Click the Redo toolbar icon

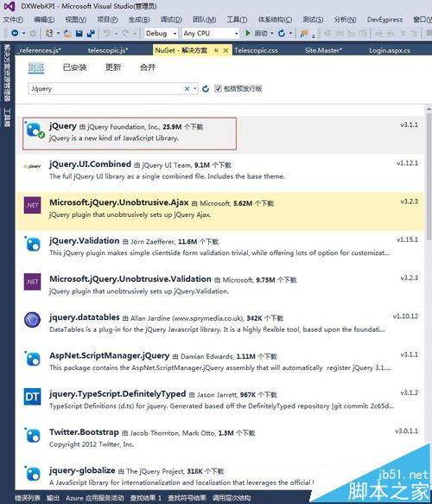125,33
